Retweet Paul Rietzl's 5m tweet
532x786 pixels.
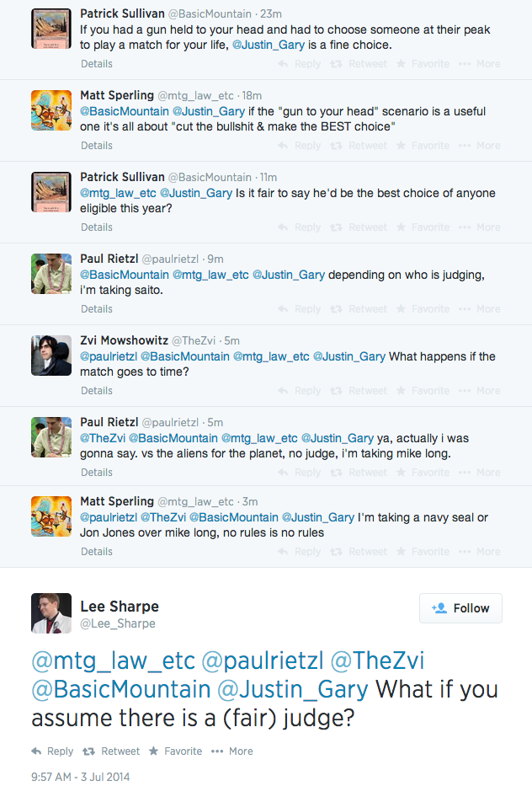click(x=359, y=473)
